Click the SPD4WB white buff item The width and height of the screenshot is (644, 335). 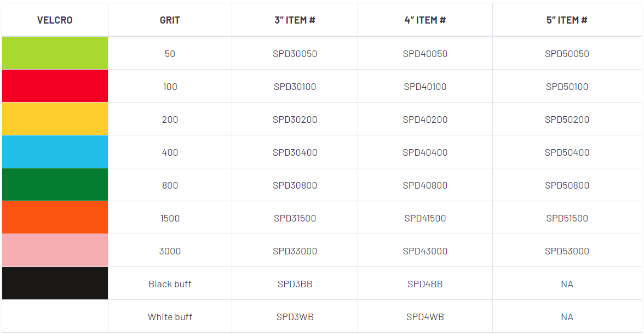[x=425, y=317]
